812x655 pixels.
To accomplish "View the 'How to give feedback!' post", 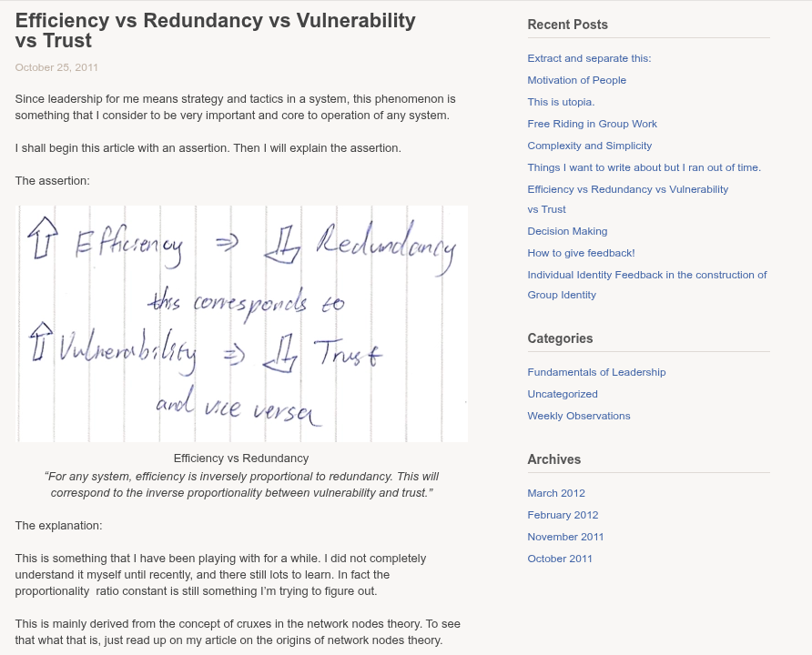I will coord(581,253).
